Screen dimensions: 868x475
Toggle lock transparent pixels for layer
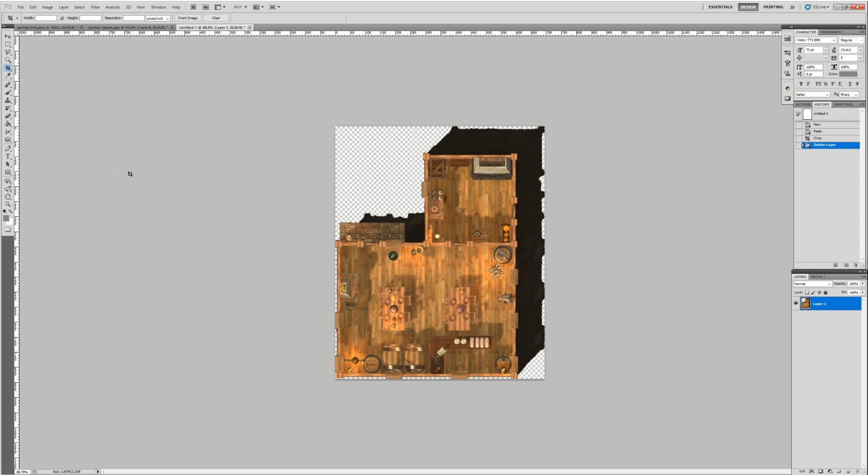(x=807, y=292)
